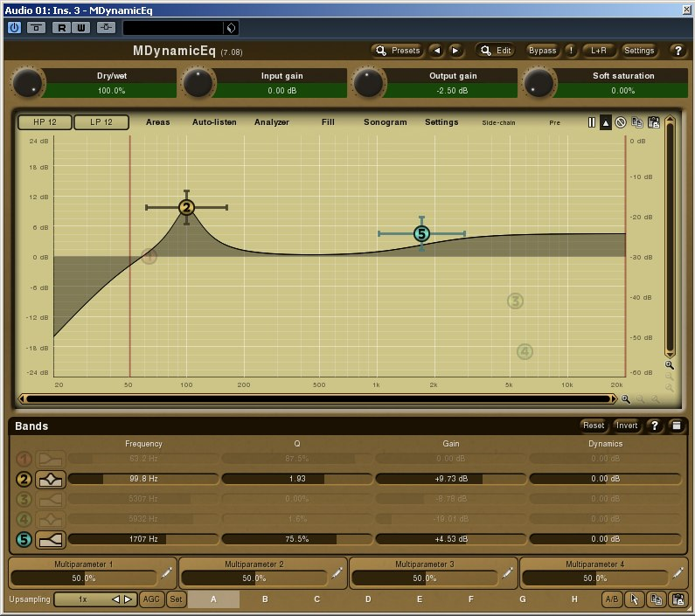Enable the R read automation button

click(61, 28)
